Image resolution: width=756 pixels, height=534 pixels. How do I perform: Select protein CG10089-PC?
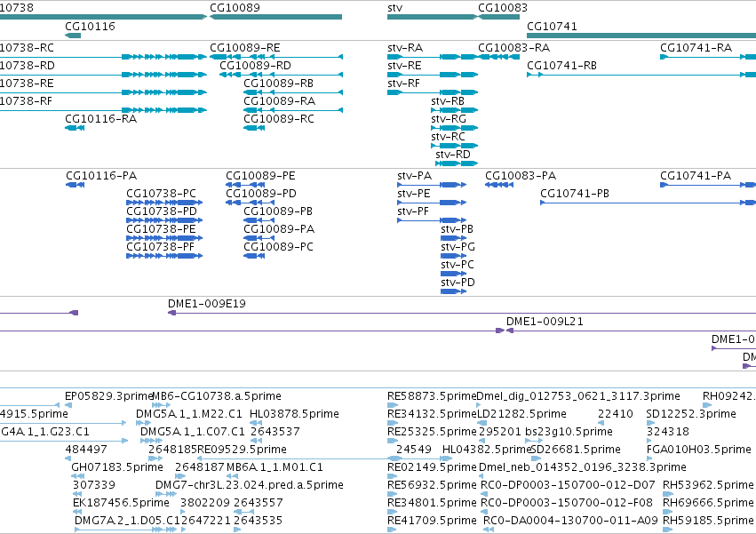point(254,256)
